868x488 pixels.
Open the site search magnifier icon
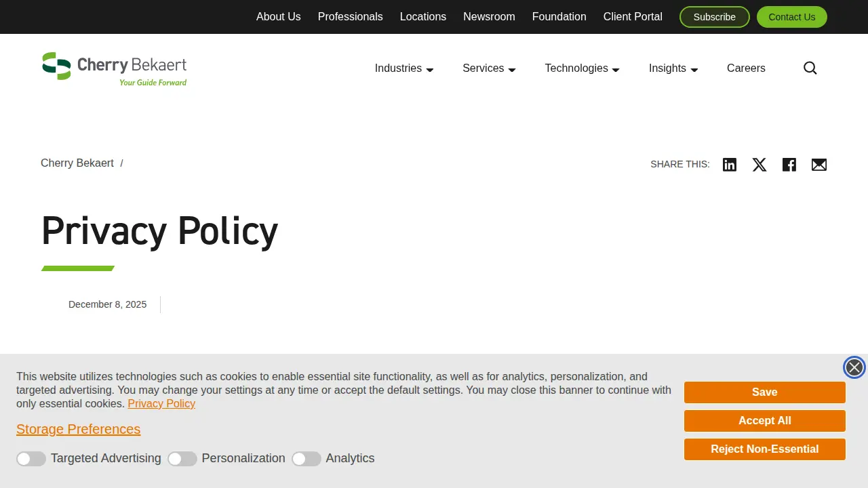tap(810, 68)
